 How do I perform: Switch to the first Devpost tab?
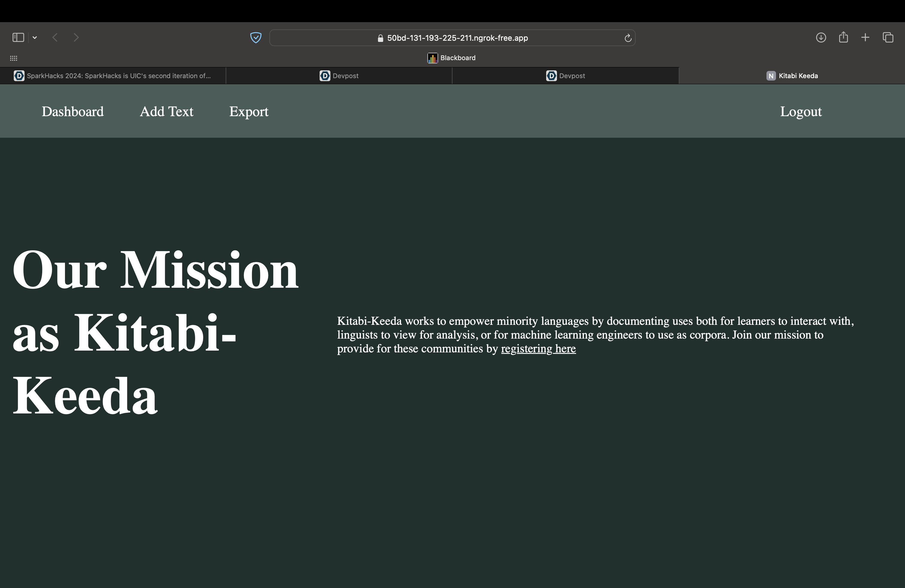click(x=339, y=76)
